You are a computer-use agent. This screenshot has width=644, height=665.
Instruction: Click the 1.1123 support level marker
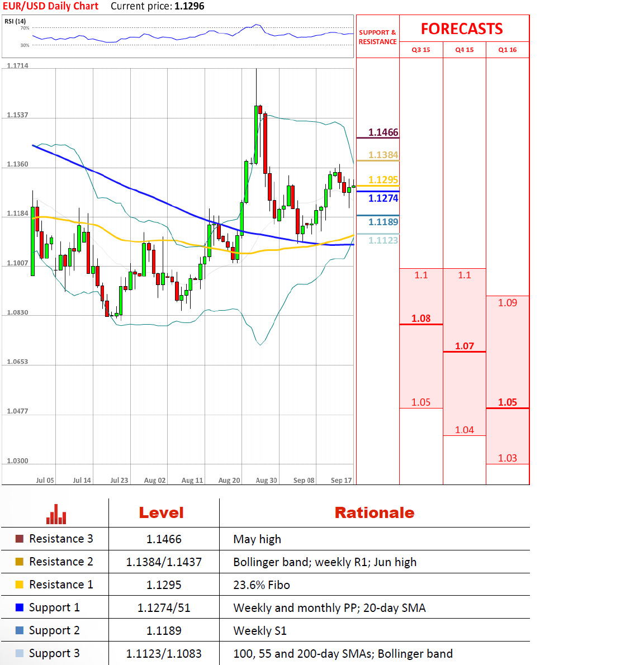[383, 240]
